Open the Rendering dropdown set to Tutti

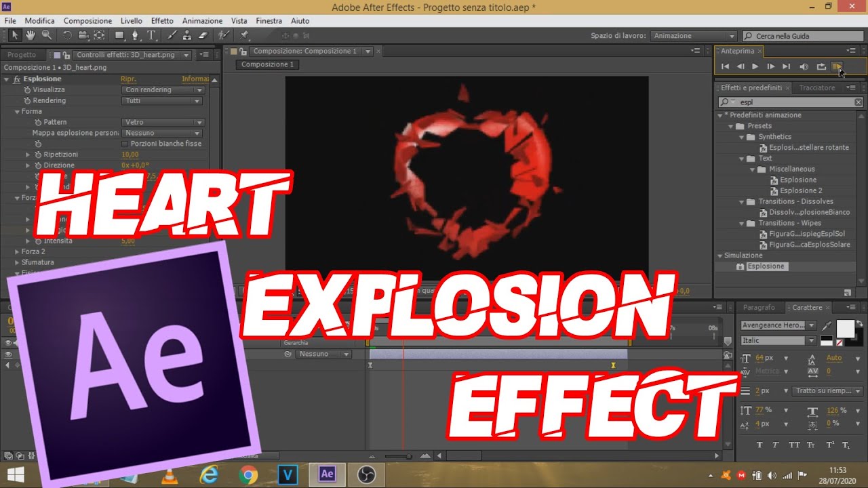coord(163,100)
